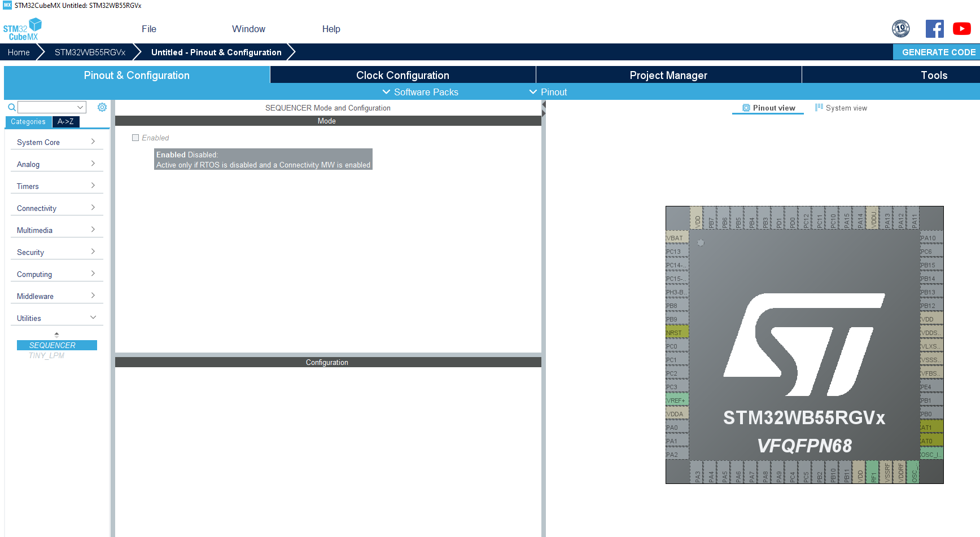
Task: Click the search magnifier icon in categories panel
Action: click(11, 107)
